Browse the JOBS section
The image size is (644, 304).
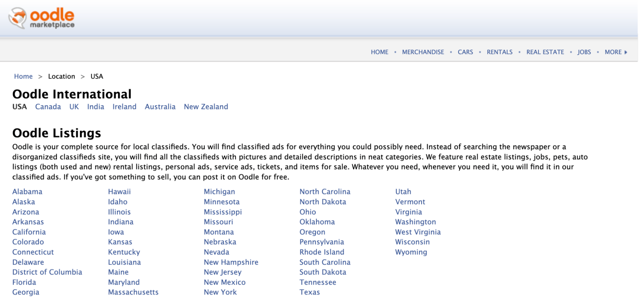[x=584, y=52]
